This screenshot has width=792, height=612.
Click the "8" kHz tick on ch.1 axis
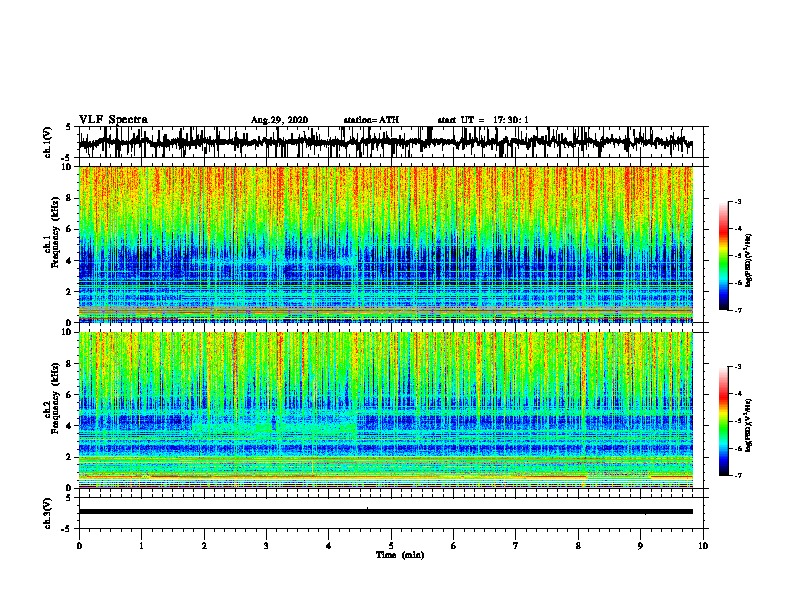pos(69,198)
